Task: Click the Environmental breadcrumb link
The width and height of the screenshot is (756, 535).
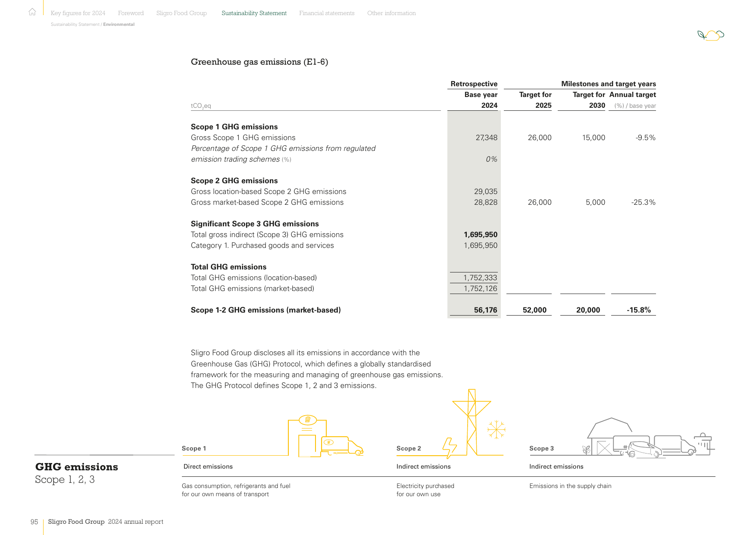Action: 119,25
